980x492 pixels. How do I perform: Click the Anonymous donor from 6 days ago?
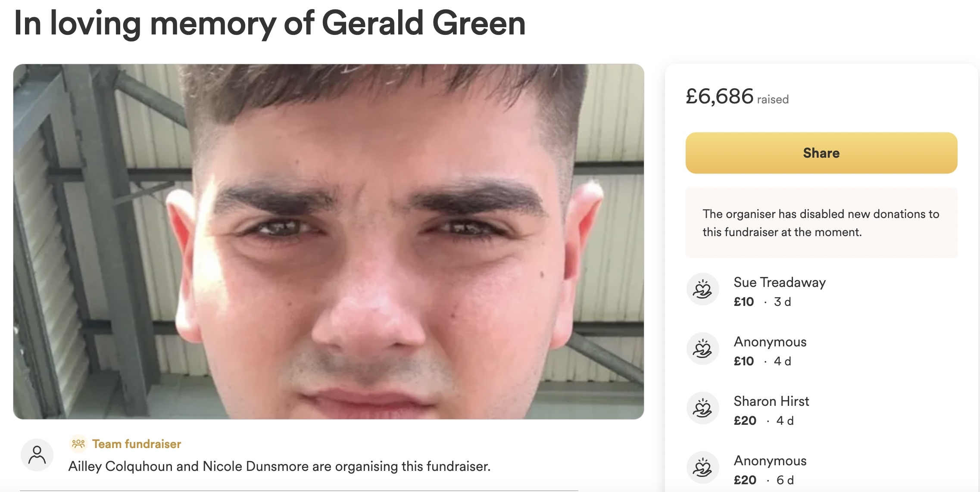(770, 461)
